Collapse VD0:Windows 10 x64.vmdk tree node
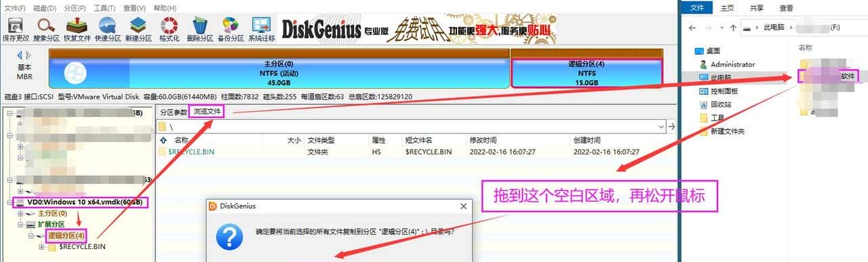The width and height of the screenshot is (868, 262). (9, 202)
